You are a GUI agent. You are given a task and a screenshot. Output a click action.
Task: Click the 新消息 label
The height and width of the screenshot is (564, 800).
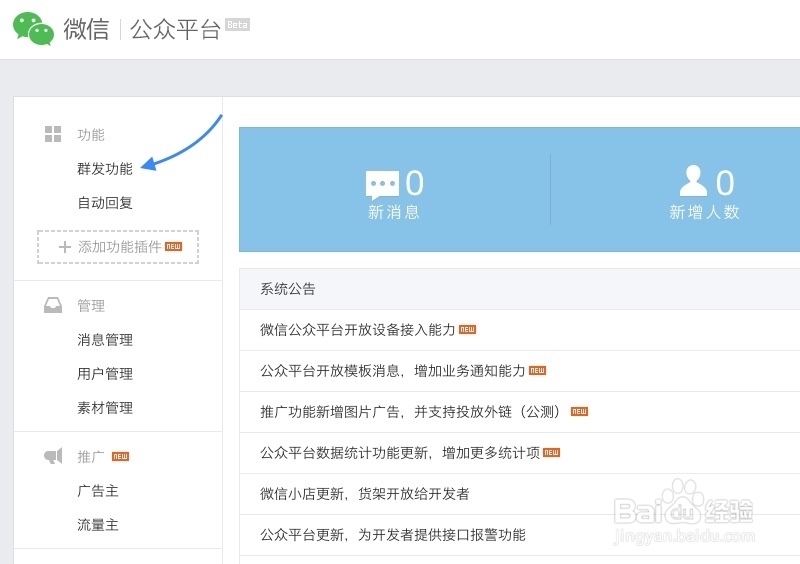coord(393,212)
